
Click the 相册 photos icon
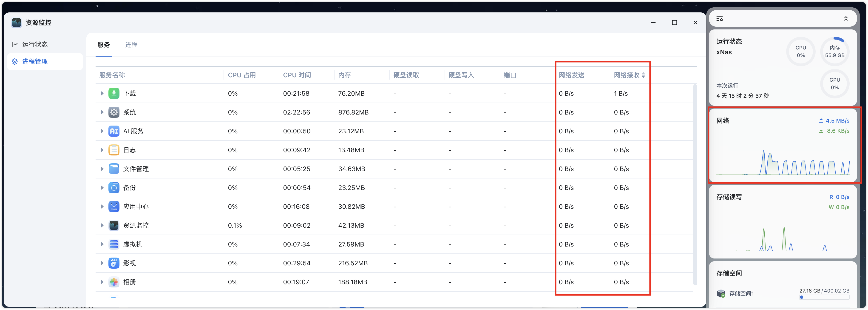coord(114,282)
